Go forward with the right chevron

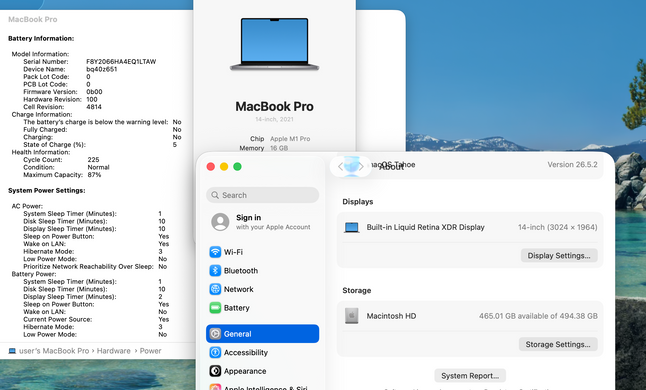(x=361, y=166)
